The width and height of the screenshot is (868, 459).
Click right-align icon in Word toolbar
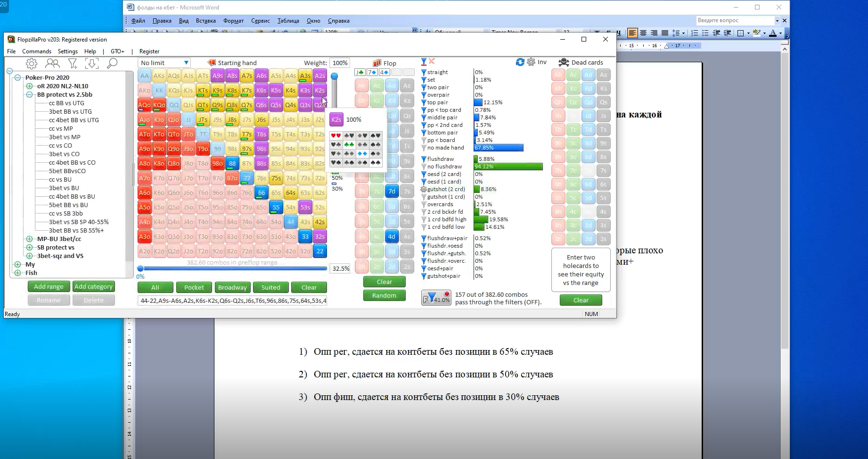pyautogui.click(x=654, y=33)
